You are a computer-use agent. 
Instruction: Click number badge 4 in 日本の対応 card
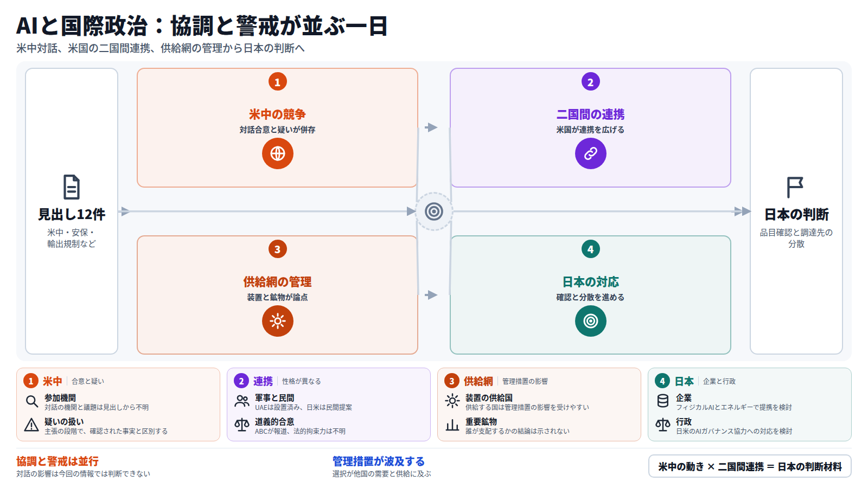click(x=591, y=249)
